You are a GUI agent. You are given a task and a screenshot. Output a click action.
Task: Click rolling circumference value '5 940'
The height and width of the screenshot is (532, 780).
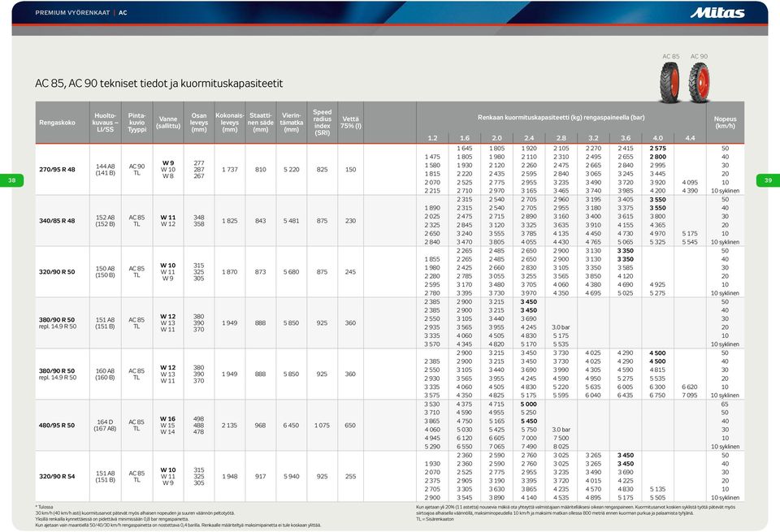pos(292,476)
